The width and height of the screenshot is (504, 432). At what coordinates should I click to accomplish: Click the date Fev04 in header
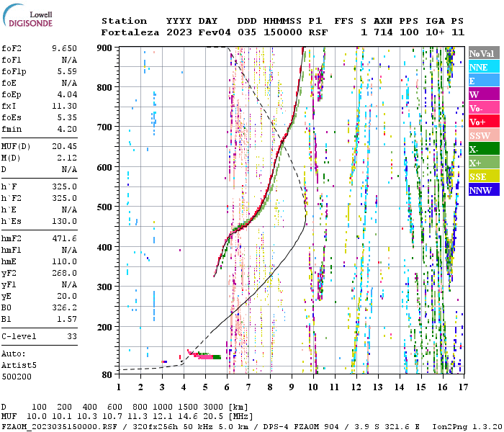coord(215,32)
